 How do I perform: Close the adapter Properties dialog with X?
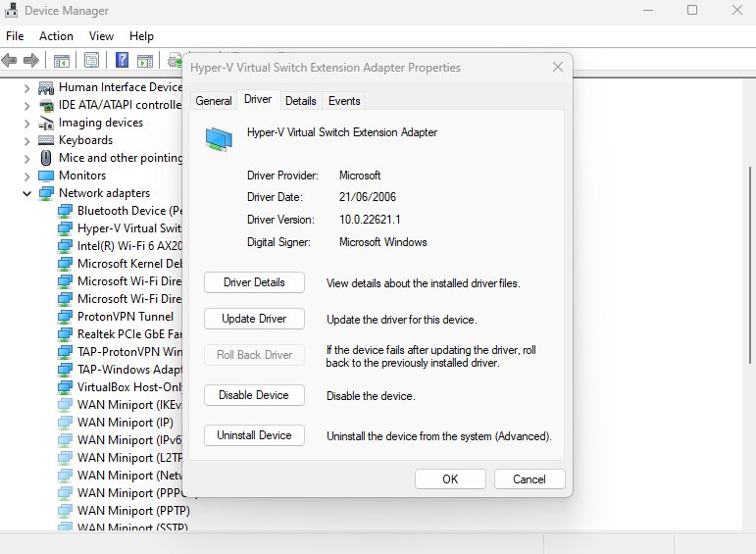pyautogui.click(x=558, y=67)
